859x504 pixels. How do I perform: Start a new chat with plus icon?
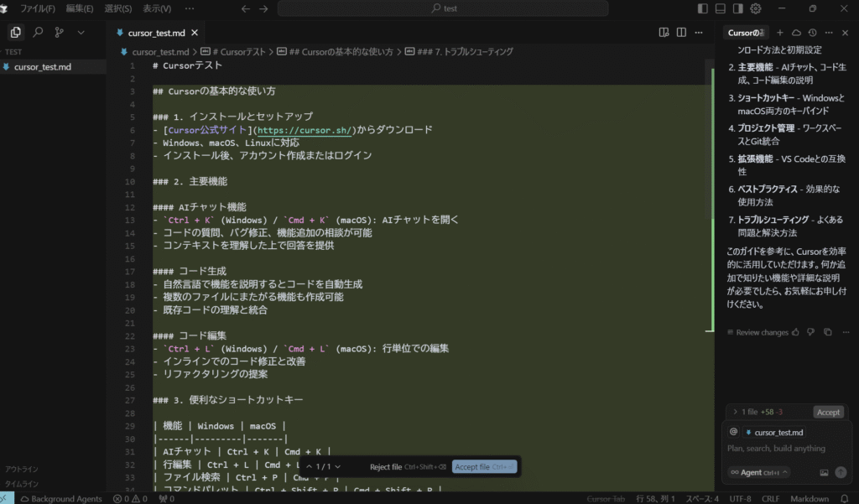tap(779, 33)
